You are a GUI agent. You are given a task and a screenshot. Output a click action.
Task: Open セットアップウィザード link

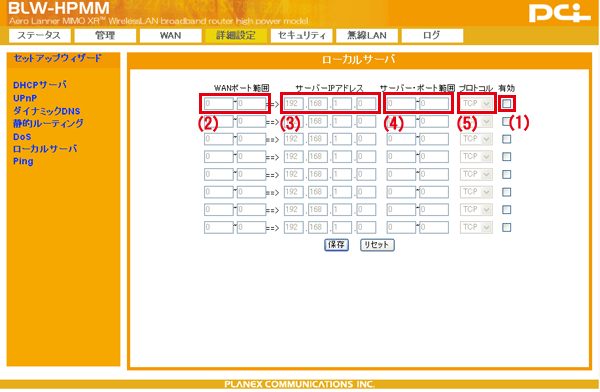(57, 58)
